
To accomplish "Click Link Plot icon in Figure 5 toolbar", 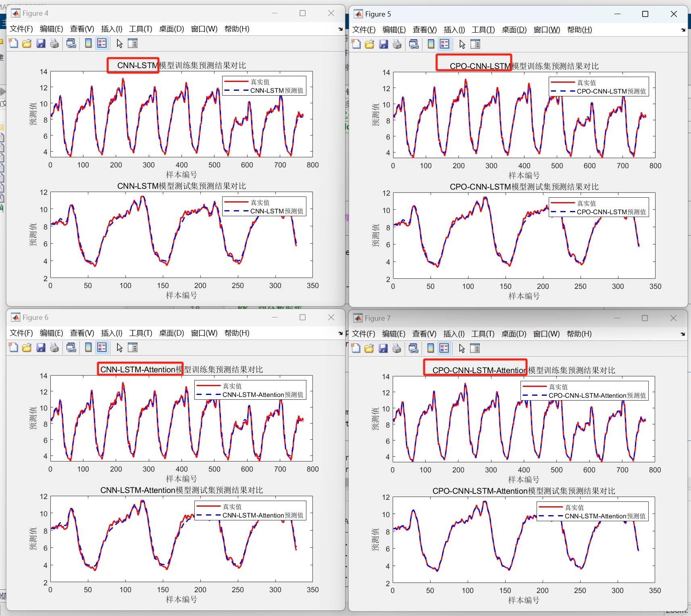I will point(414,44).
